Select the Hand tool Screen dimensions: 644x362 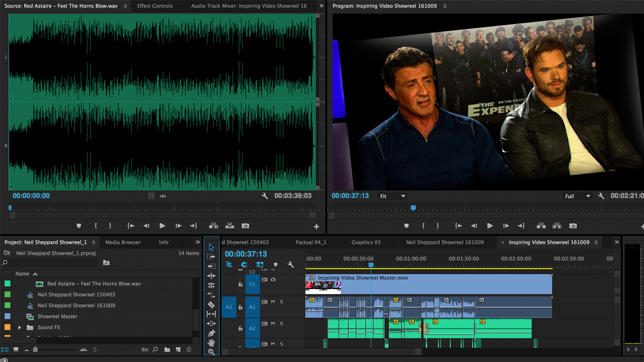tap(211, 342)
